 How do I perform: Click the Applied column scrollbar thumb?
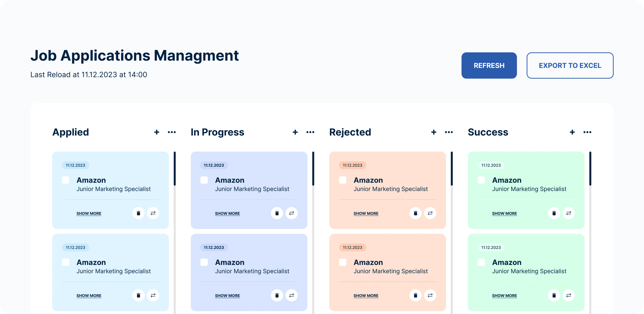pos(175,169)
